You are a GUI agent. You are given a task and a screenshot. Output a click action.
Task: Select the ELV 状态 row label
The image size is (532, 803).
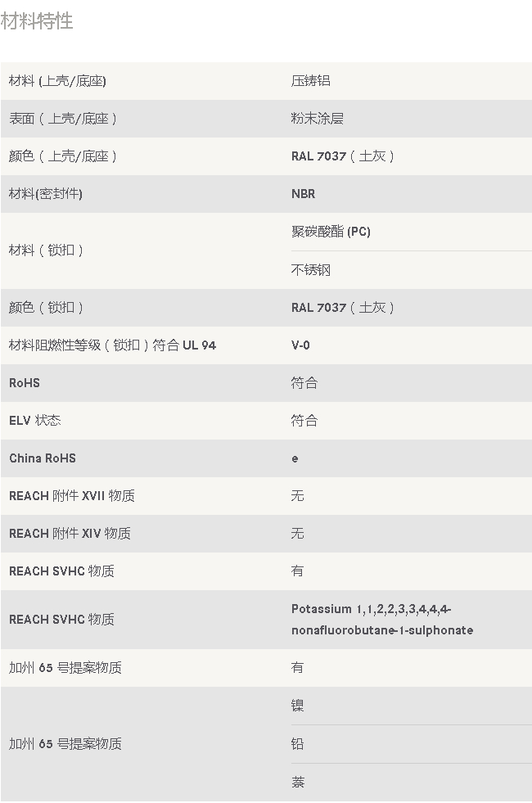click(x=35, y=421)
